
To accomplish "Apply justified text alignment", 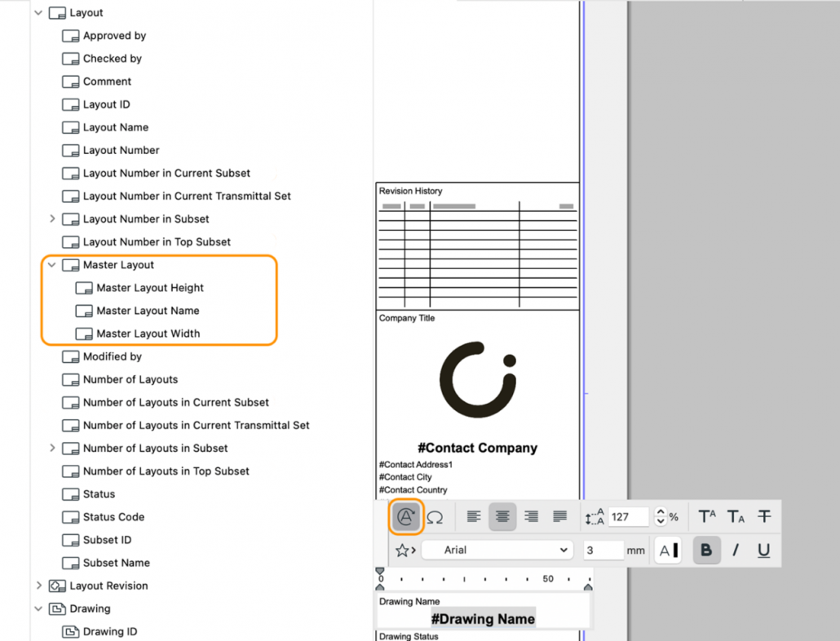I will (x=559, y=516).
